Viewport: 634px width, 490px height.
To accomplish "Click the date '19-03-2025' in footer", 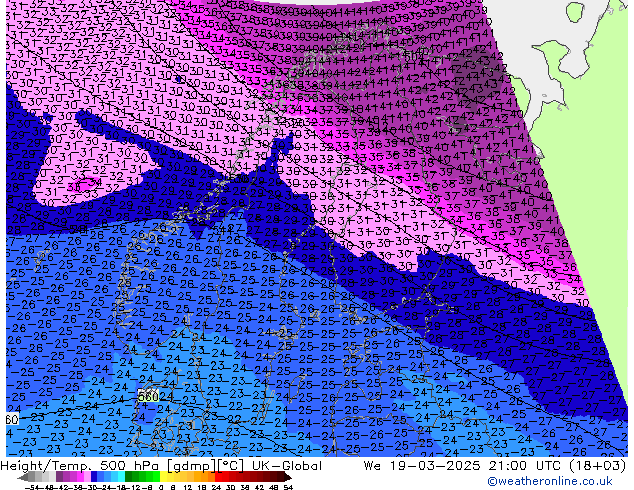I will pos(435,466).
